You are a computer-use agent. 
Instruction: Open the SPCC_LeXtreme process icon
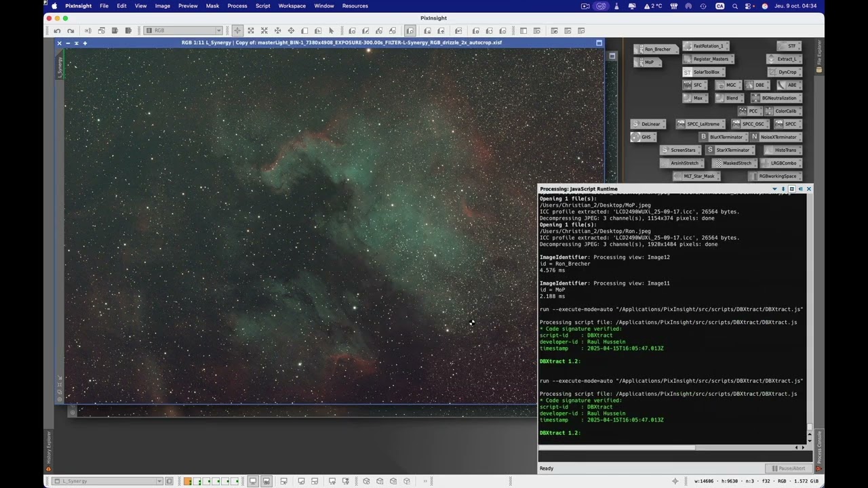pos(700,124)
